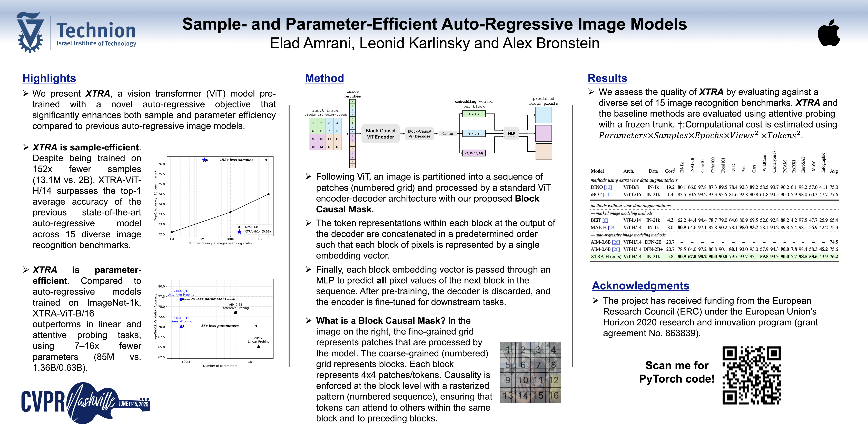Screen dimensions: 868x434
Task: Click the MLP box in diagram
Action: tap(511, 133)
